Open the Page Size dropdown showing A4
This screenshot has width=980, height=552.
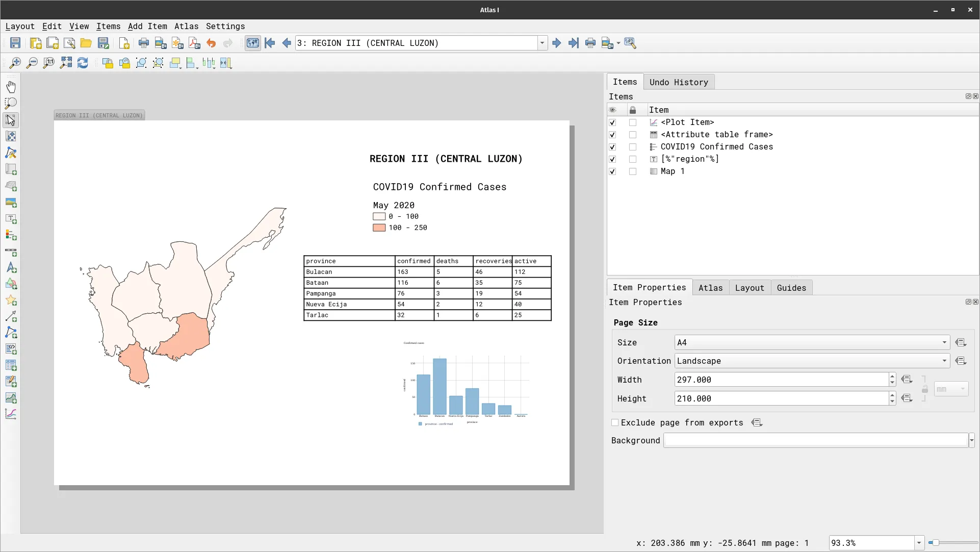pos(944,342)
